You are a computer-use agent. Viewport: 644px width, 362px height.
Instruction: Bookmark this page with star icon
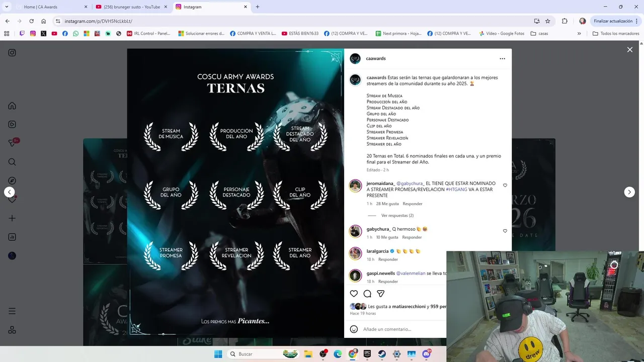tap(548, 21)
